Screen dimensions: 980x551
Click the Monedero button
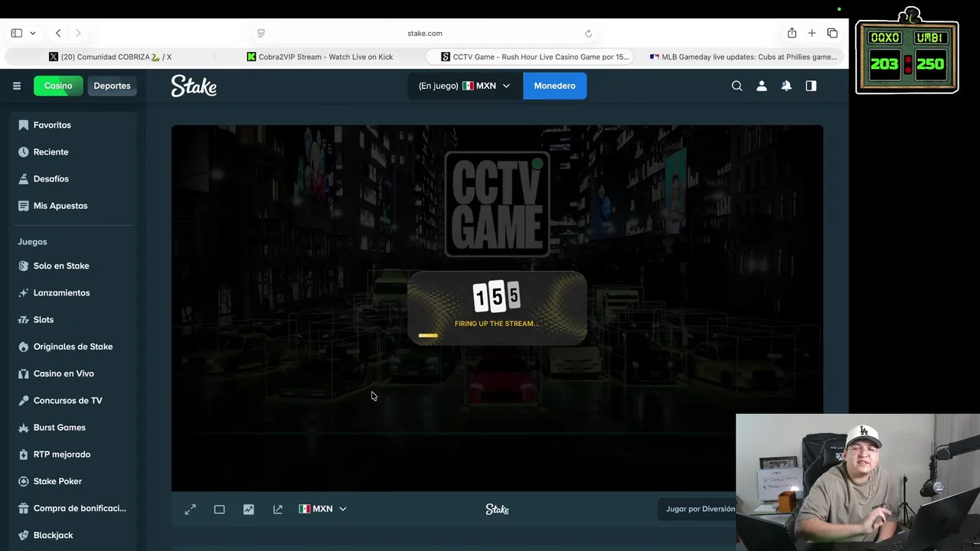(554, 86)
